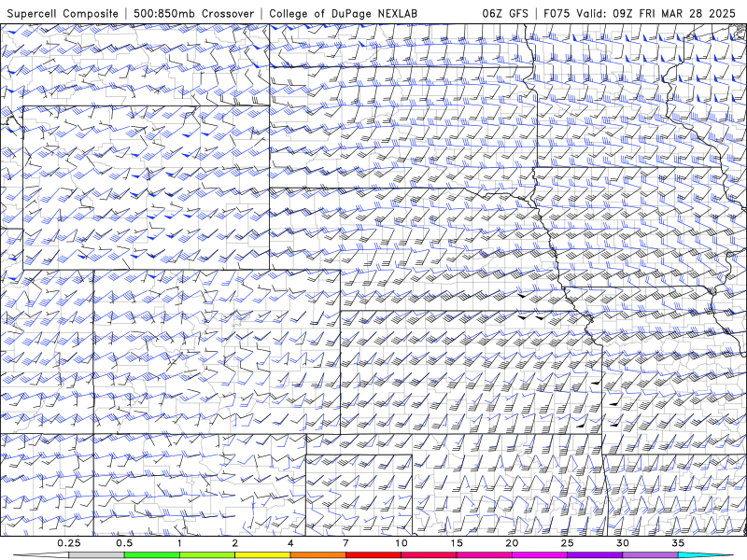Click the '500:850mb Crossover' header label
Viewport: 747px width, 560px height.
click(193, 13)
